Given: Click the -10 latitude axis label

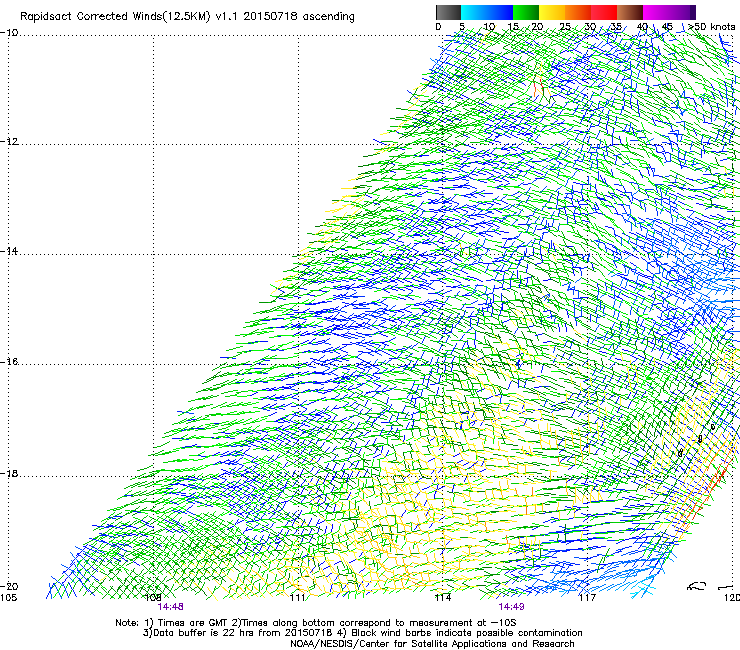Looking at the screenshot, I should pyautogui.click(x=9, y=33).
